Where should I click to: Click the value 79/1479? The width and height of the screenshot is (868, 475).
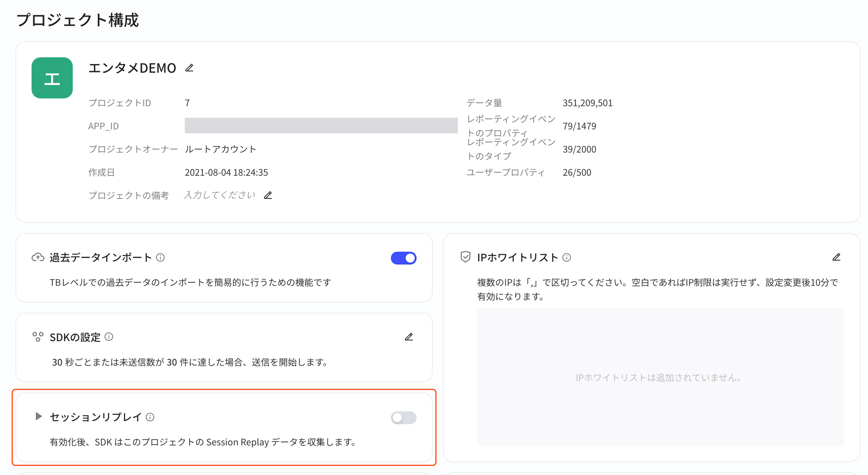tap(579, 126)
